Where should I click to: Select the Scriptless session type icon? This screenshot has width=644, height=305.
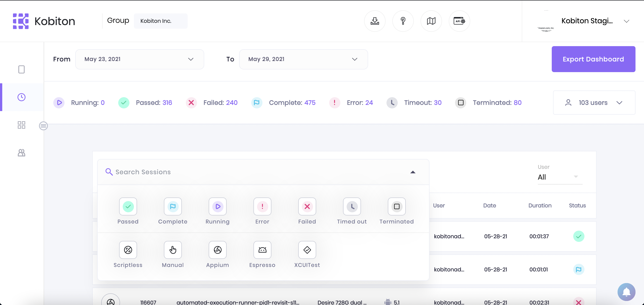tap(128, 250)
